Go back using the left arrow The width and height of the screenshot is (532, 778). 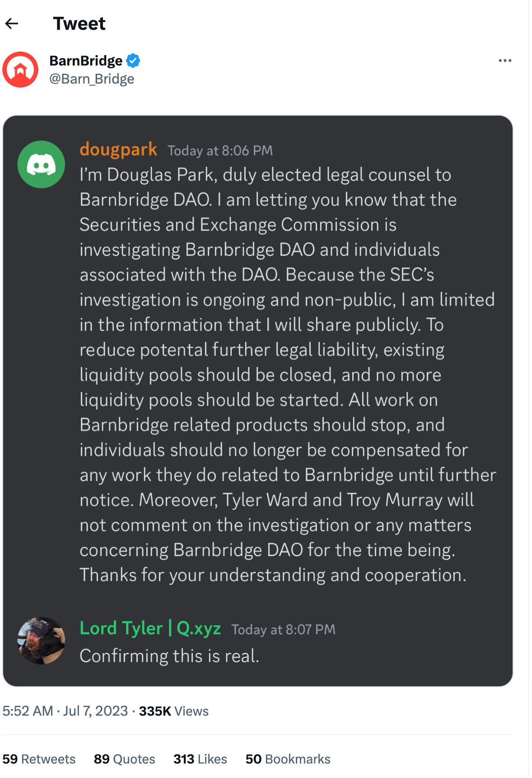[12, 23]
